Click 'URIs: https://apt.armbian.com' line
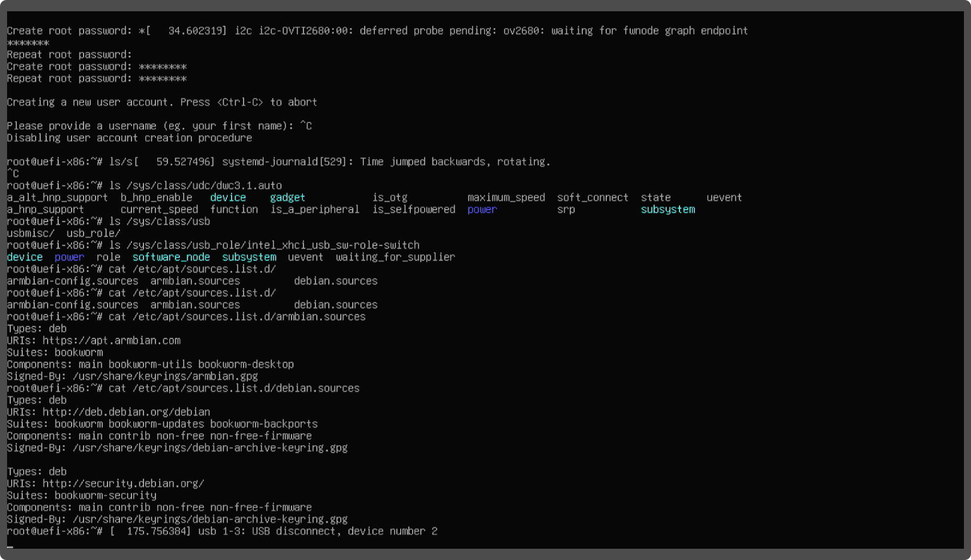 (94, 341)
